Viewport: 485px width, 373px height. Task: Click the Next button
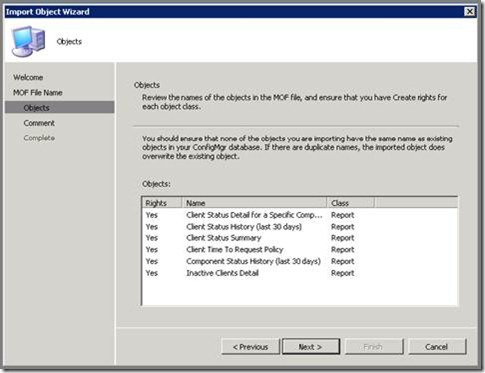tap(311, 347)
